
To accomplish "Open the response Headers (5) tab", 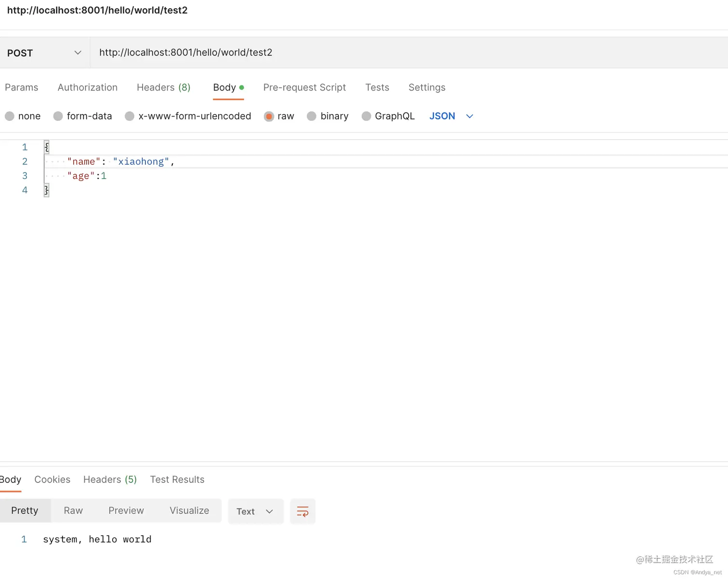I will click(110, 480).
